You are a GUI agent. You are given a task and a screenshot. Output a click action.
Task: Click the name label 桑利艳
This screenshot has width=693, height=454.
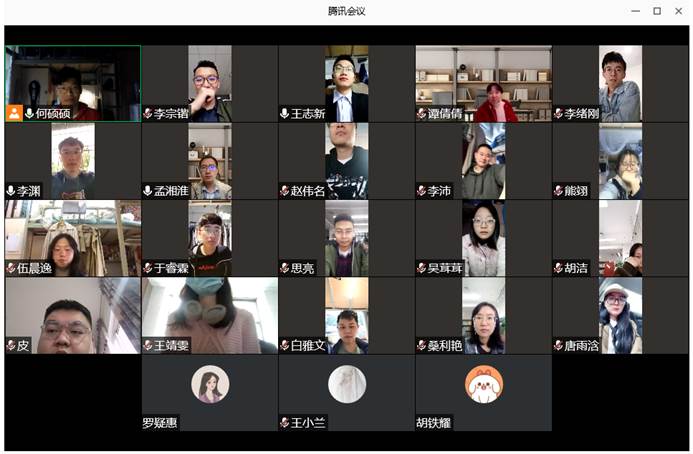(x=445, y=346)
